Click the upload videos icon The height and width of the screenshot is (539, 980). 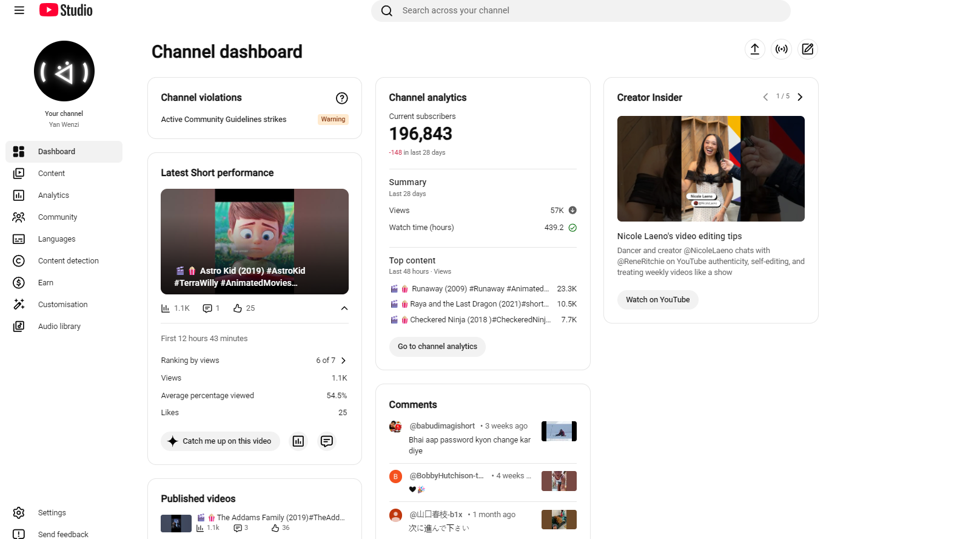755,49
